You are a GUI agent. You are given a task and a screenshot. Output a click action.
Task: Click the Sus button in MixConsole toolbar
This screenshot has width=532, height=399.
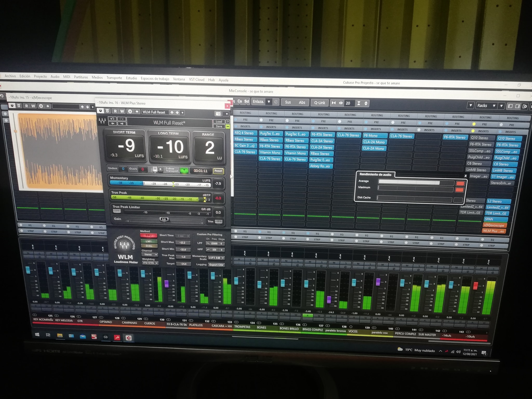(288, 102)
